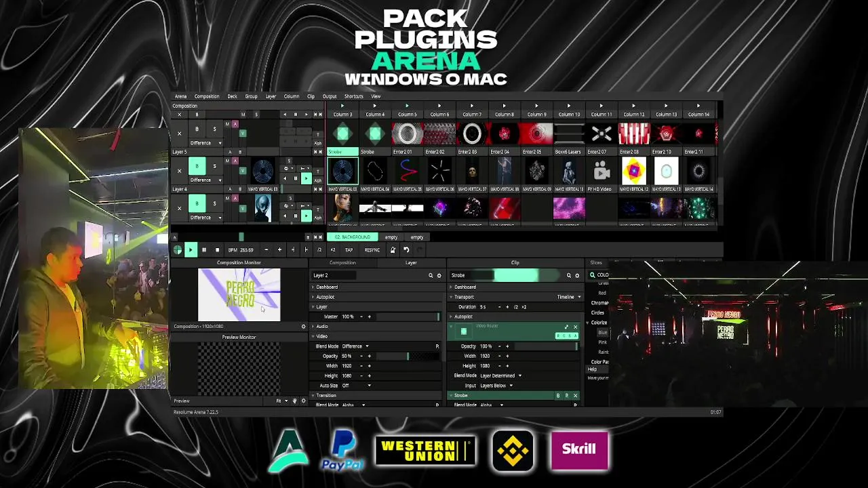Select the Column 5 header
Viewport: 868px width, 488px height.
tap(408, 115)
